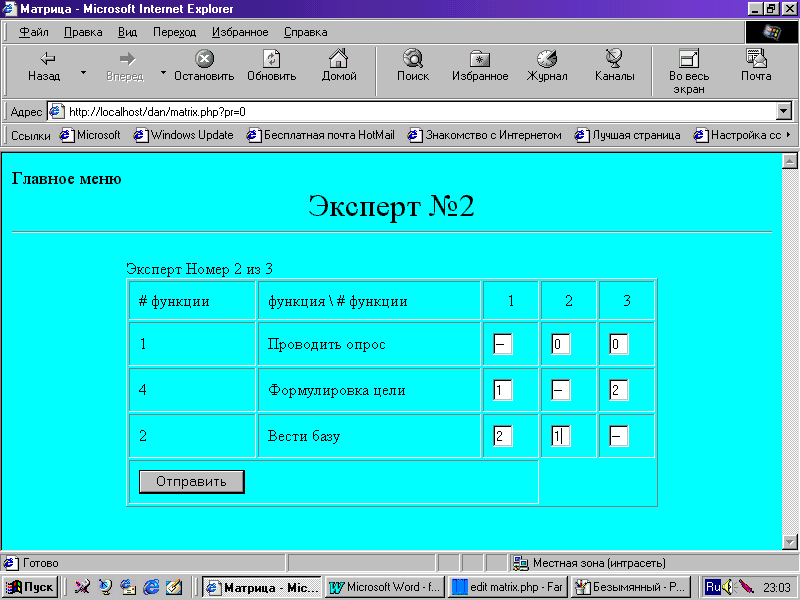Open Знакомство с Интернетом link
The width and height of the screenshot is (800, 600).
(x=485, y=135)
